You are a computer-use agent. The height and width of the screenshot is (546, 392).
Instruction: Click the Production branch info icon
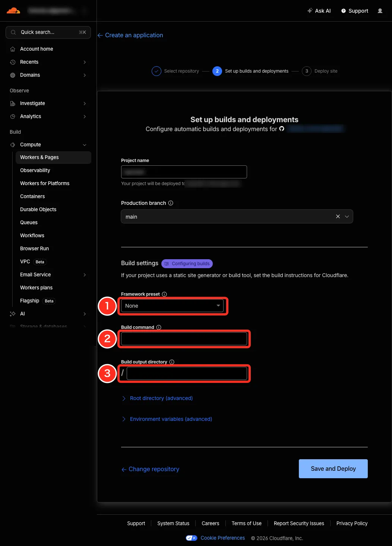pos(171,203)
